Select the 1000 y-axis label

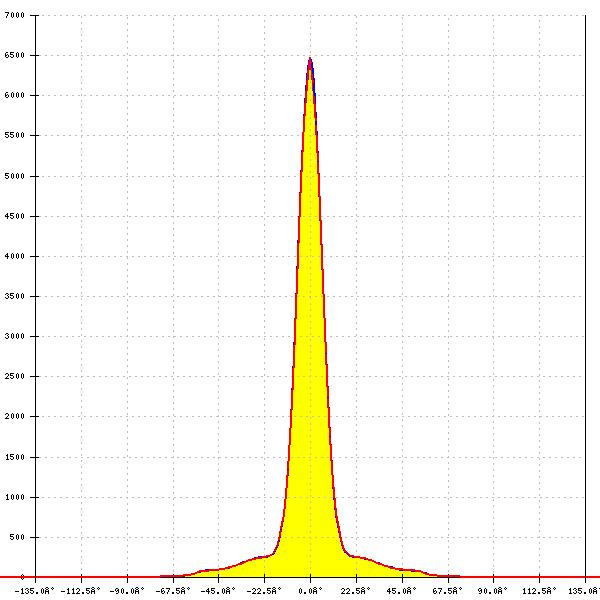[x=15, y=497]
